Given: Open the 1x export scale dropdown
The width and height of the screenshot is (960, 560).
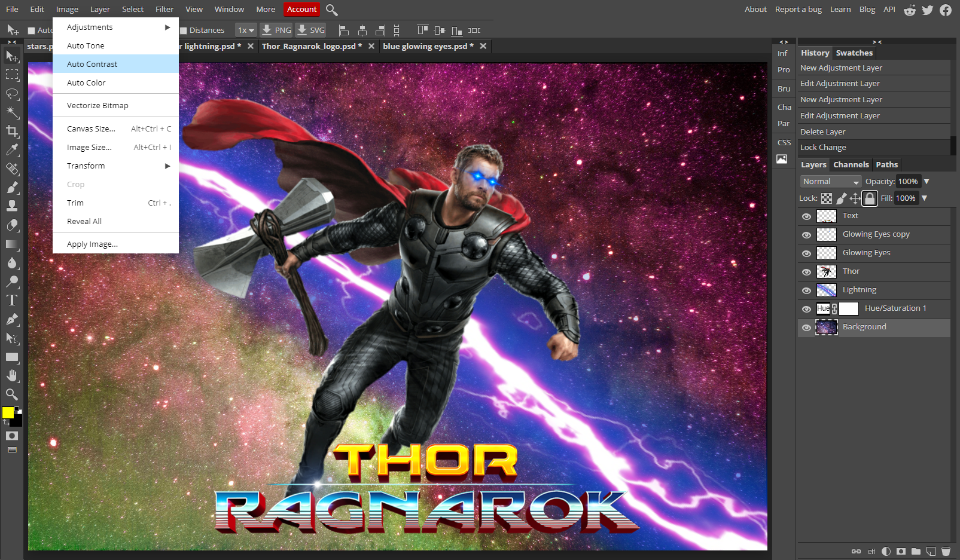Looking at the screenshot, I should point(246,30).
